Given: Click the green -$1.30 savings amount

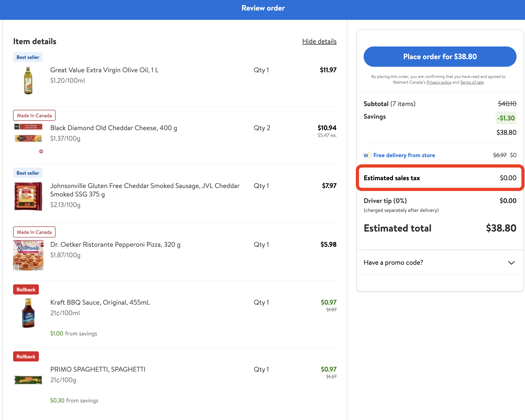Looking at the screenshot, I should point(506,118).
